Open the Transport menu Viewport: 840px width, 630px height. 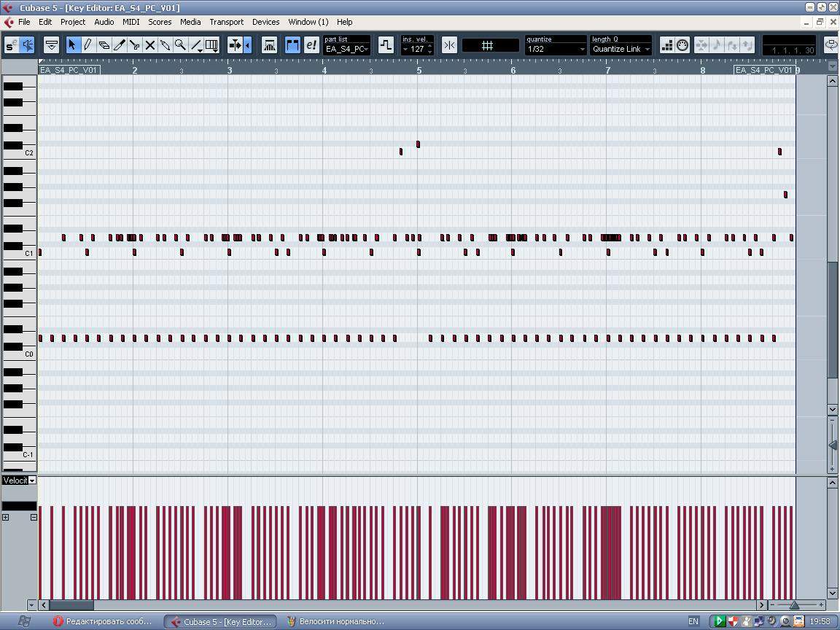pyautogui.click(x=226, y=22)
